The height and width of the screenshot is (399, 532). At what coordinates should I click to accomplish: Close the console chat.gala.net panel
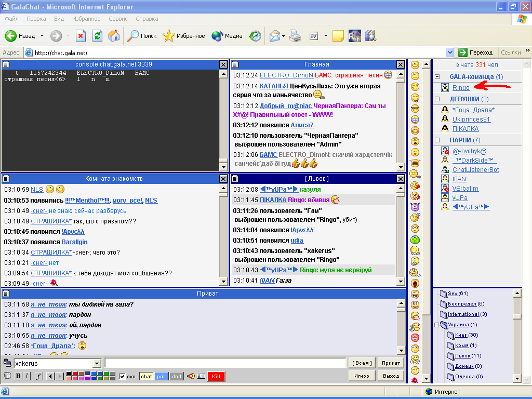[223, 64]
